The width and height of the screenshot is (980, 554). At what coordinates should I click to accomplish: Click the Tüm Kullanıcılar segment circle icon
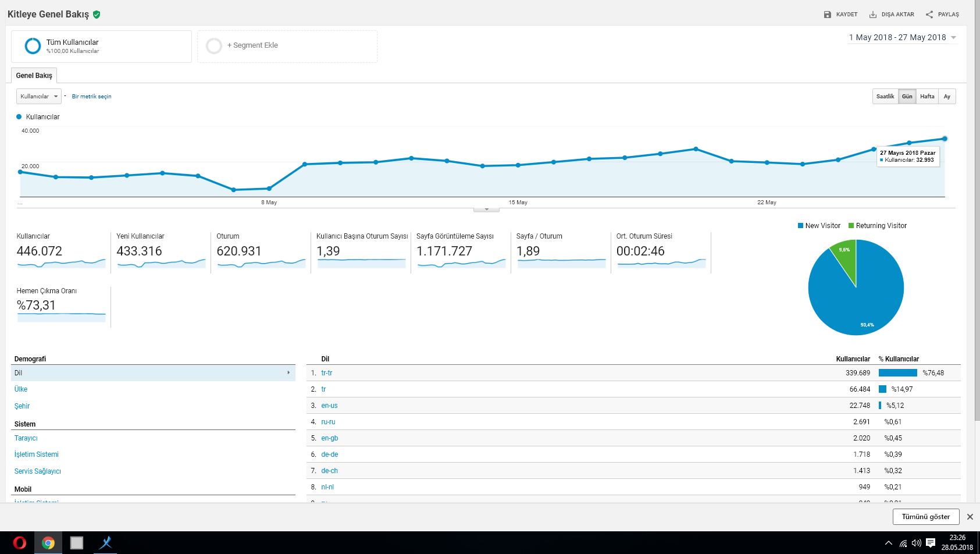pyautogui.click(x=33, y=46)
